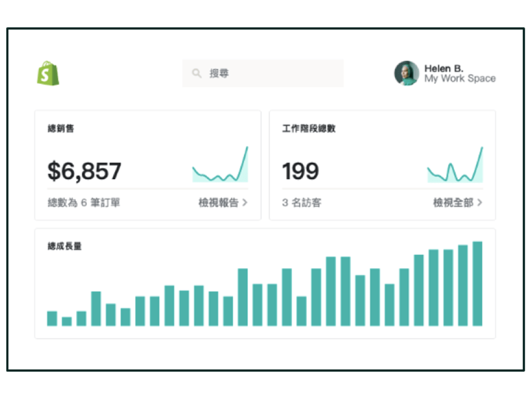
Task: Click the chevron beside 檢視全部
Action: click(x=480, y=203)
